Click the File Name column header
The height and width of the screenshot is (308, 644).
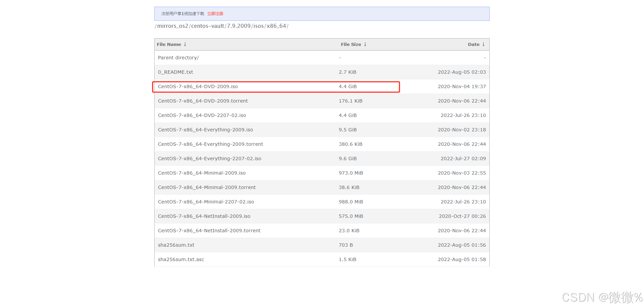click(169, 44)
